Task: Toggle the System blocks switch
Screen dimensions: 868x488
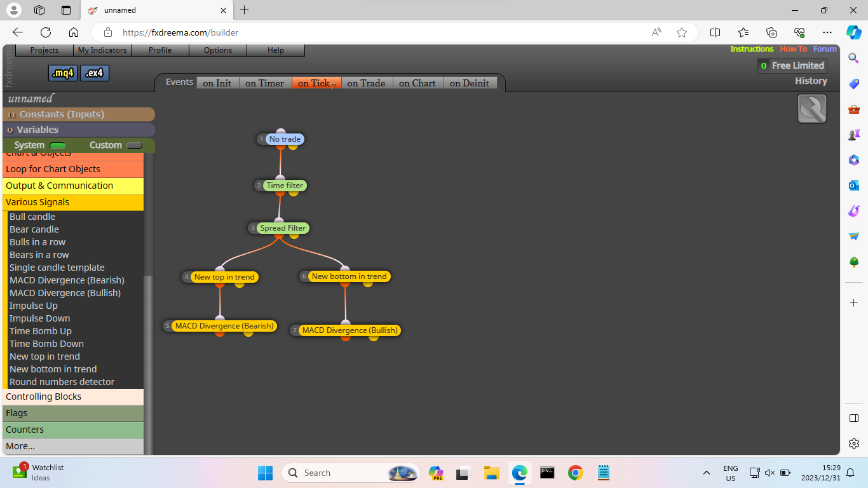Action: (x=58, y=146)
